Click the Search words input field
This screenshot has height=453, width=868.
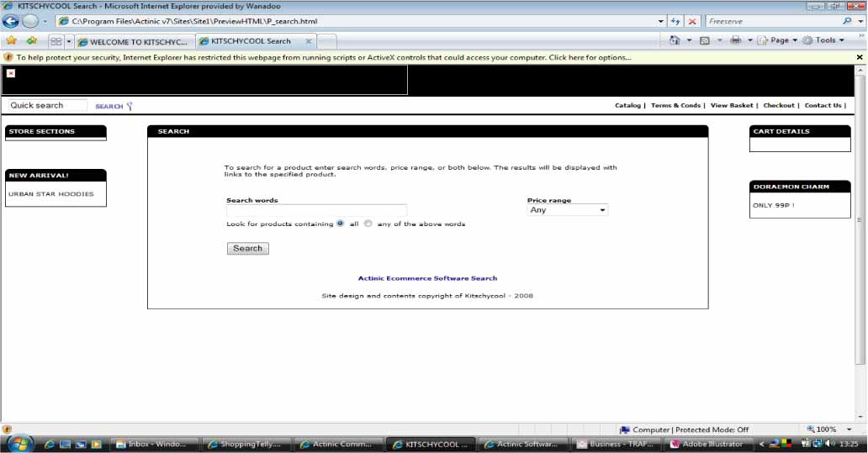tap(316, 211)
